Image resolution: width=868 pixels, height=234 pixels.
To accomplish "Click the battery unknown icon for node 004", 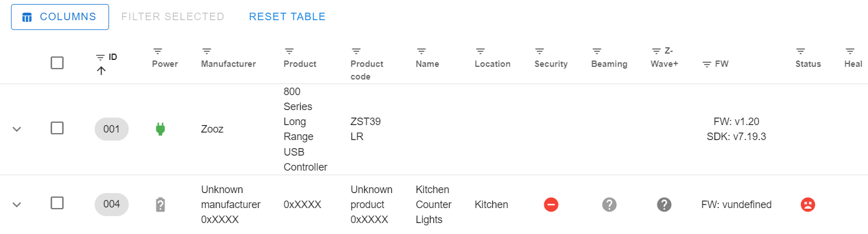I will coord(160,205).
